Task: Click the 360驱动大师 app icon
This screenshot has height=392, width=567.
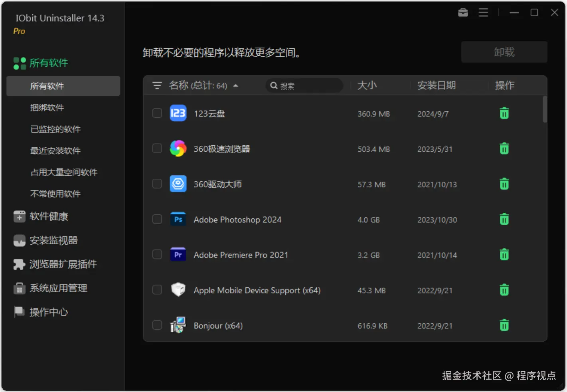Action: [178, 184]
